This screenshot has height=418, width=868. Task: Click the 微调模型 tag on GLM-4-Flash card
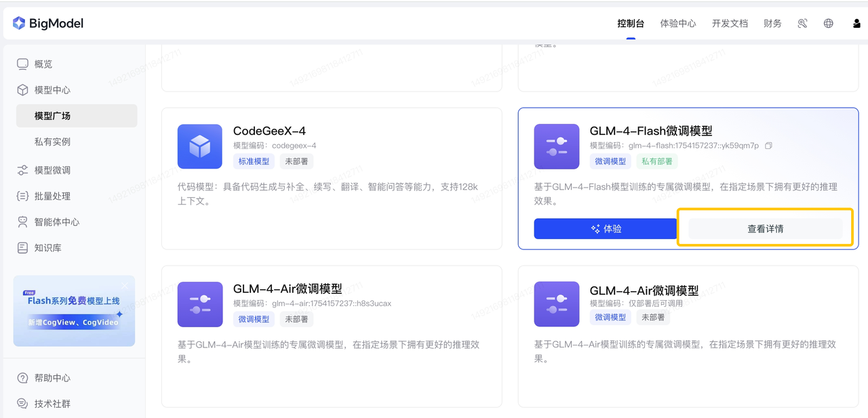tap(610, 161)
